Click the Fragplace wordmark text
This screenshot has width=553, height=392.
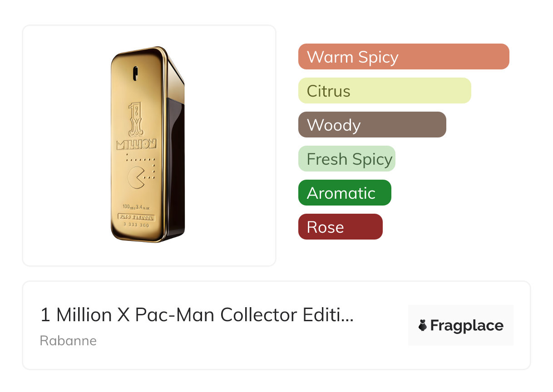[467, 325]
